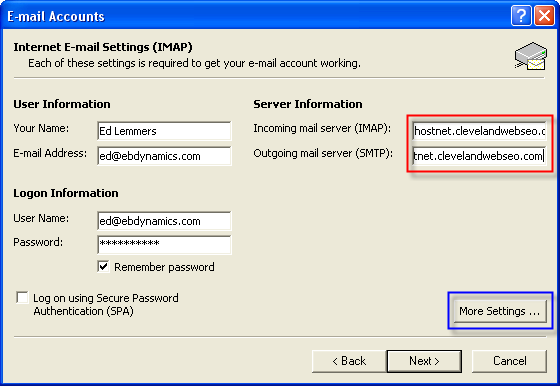Image resolution: width=560 pixels, height=386 pixels.
Task: Focus the masked Password field
Action: [x=164, y=245]
